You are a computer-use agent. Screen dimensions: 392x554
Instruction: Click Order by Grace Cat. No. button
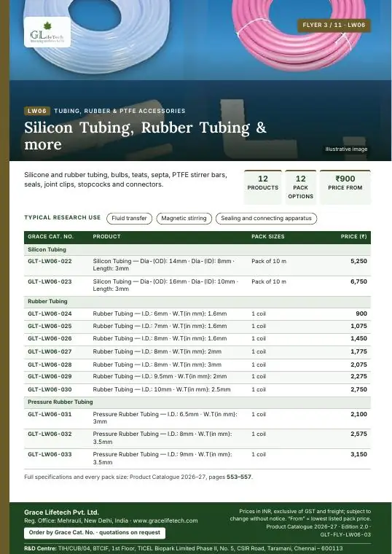95,532
